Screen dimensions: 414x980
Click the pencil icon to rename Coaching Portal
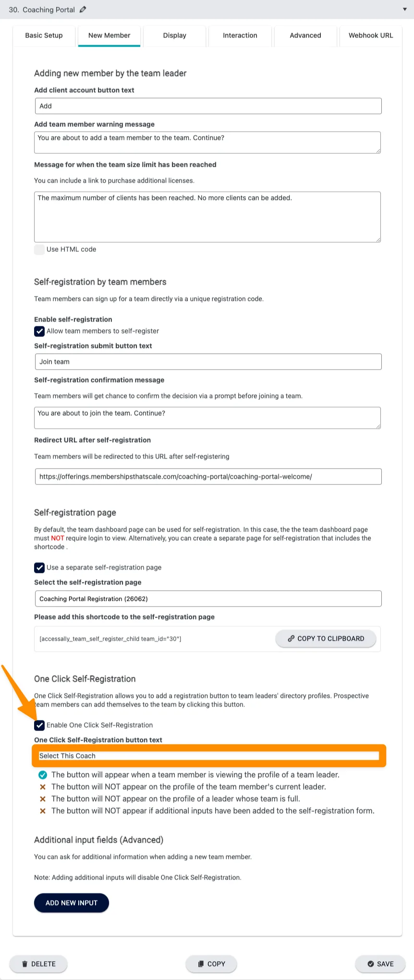pyautogui.click(x=83, y=9)
